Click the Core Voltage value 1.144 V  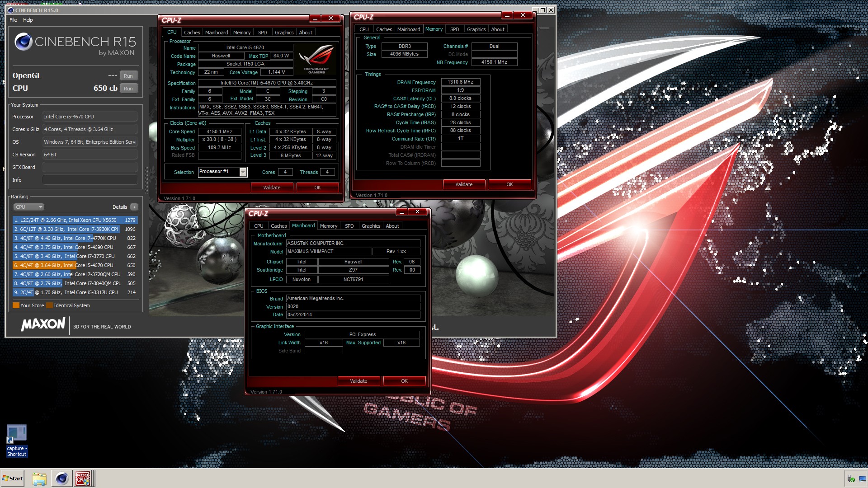coord(277,72)
